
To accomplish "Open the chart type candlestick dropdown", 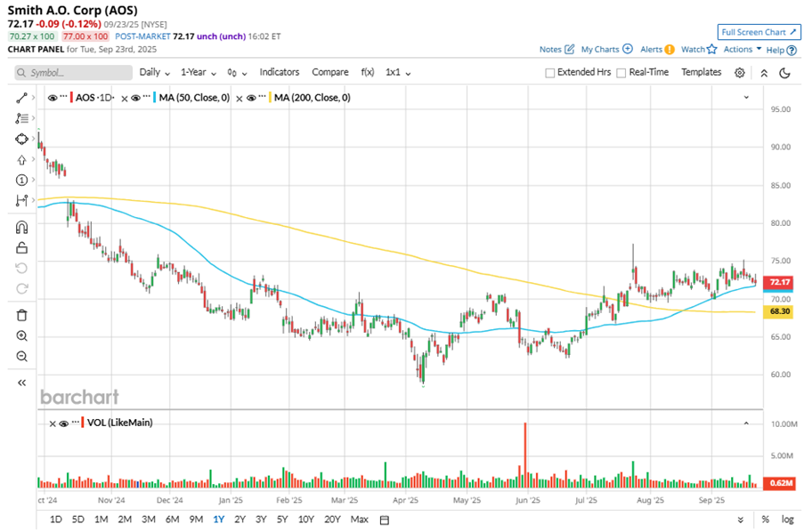I will click(x=237, y=73).
